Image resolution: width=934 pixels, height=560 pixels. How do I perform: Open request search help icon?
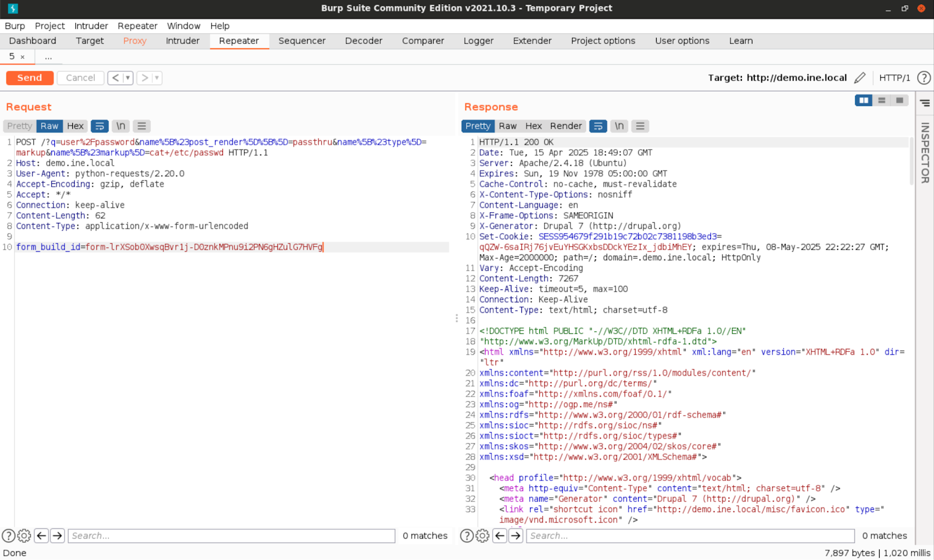click(8, 535)
